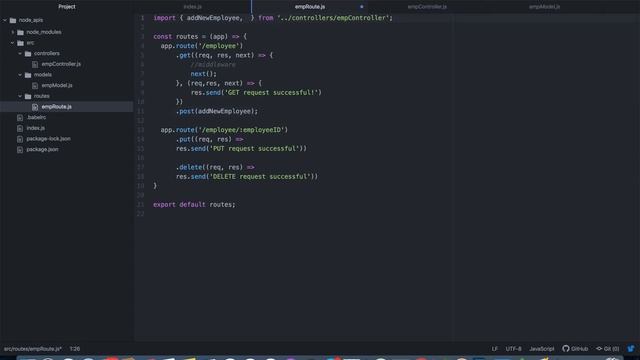
Task: Click the empController.js file icon in tree
Action: click(35, 64)
